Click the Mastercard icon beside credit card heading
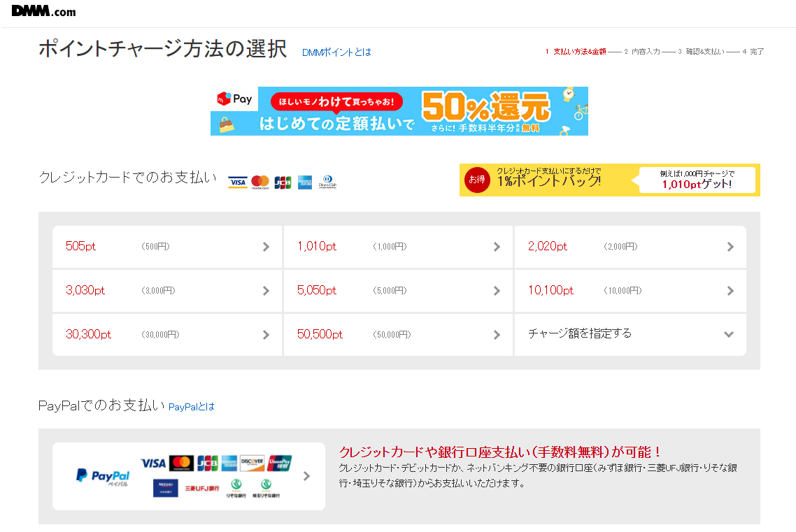The width and height of the screenshot is (796, 532). (x=260, y=182)
